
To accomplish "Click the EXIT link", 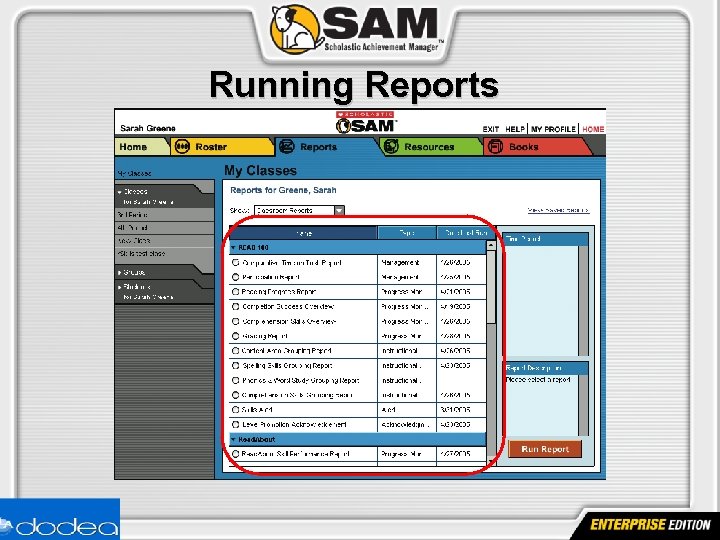I will point(491,129).
